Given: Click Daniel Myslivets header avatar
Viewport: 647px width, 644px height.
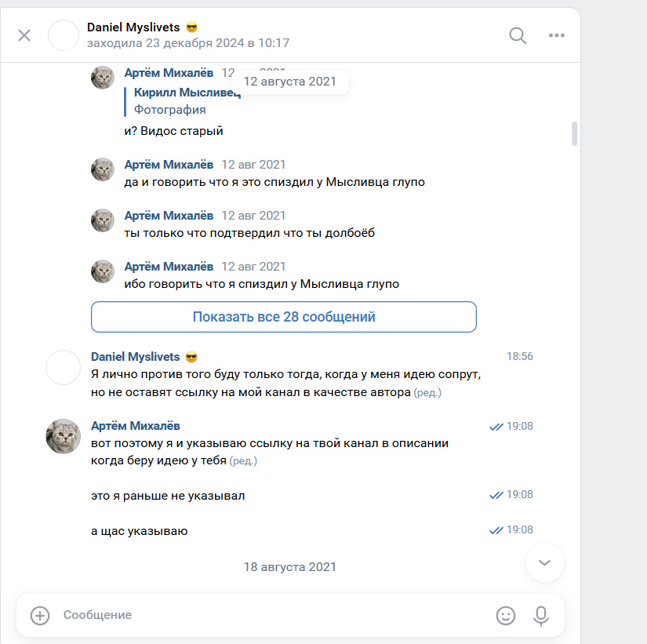Looking at the screenshot, I should pyautogui.click(x=64, y=36).
